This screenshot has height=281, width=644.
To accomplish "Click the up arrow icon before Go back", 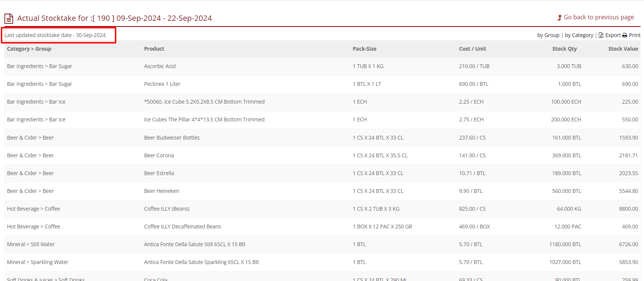I will [x=559, y=17].
